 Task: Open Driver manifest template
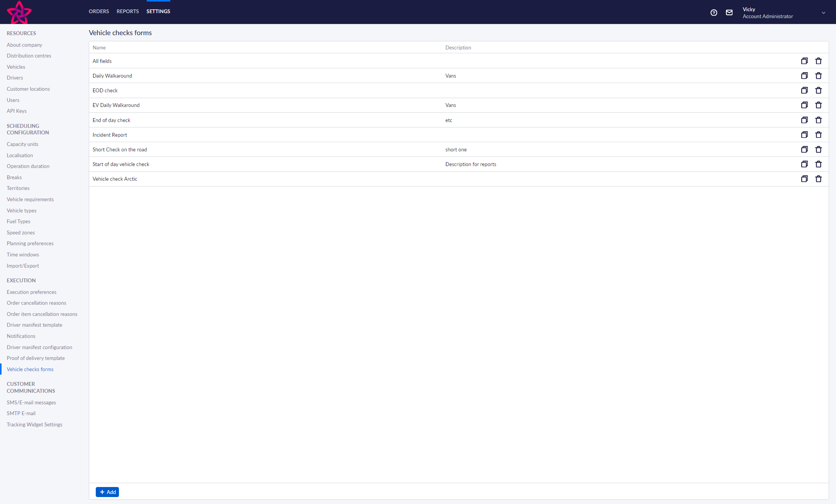coord(34,325)
